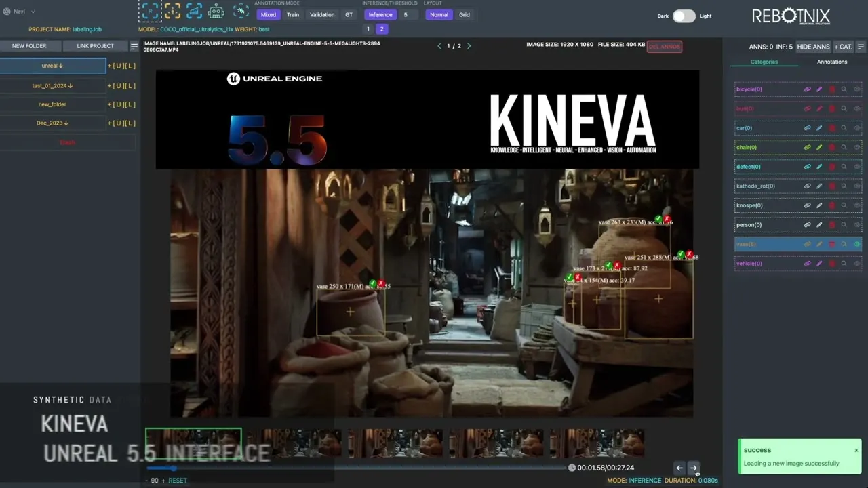The width and height of the screenshot is (868, 488).
Task: Click the video progress slider bar
Action: (356, 468)
